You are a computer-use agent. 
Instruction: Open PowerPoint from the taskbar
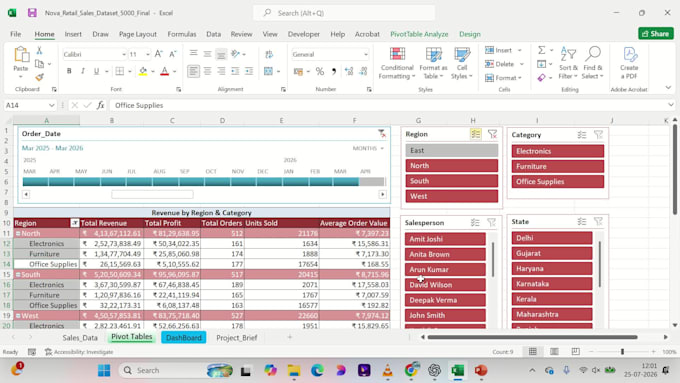click(481, 370)
